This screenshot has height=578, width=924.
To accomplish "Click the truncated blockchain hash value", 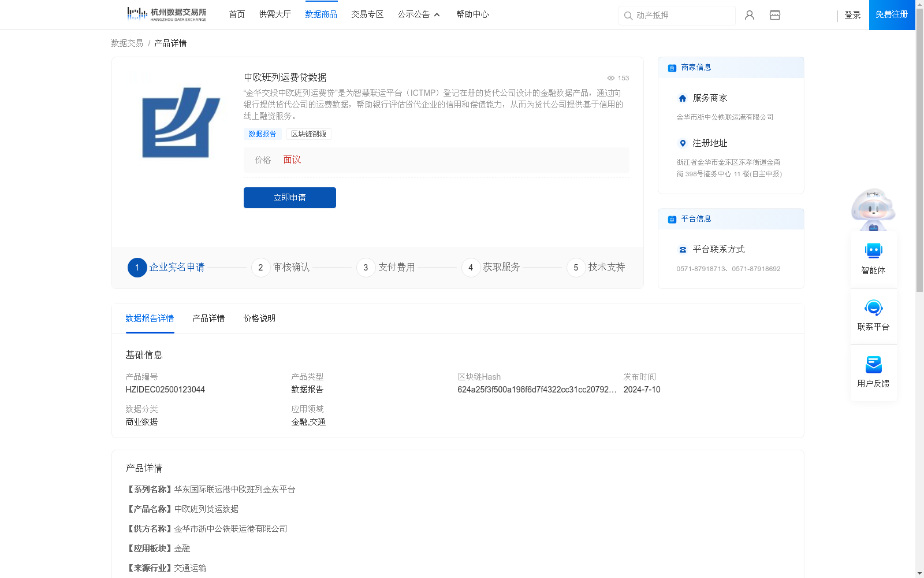I will tap(537, 390).
